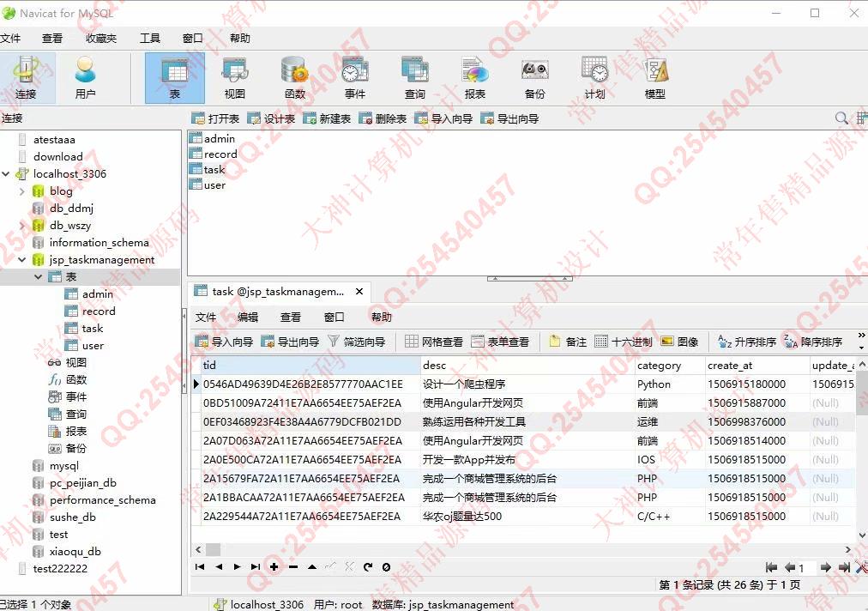Click 打开表 open table button
The image size is (868, 611).
[215, 118]
